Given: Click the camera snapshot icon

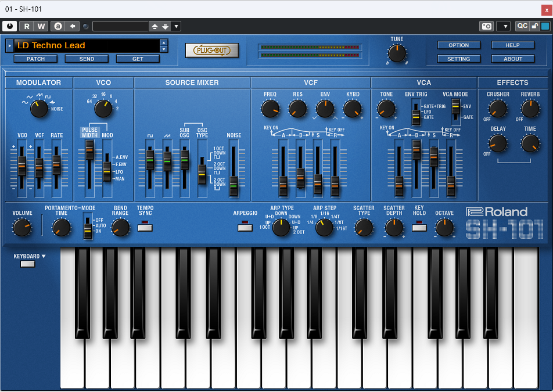Looking at the screenshot, I should [x=487, y=26].
